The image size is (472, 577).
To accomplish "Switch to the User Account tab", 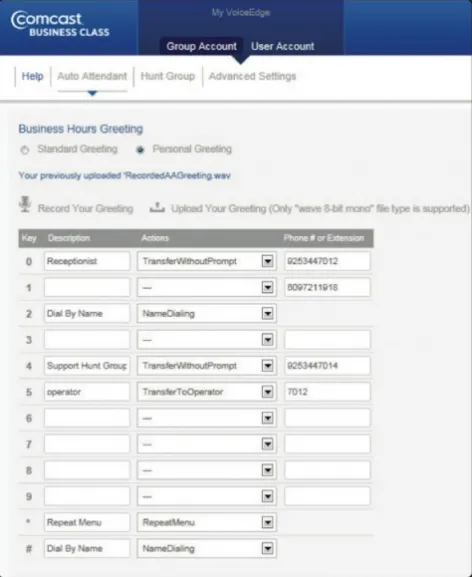I will pyautogui.click(x=283, y=46).
